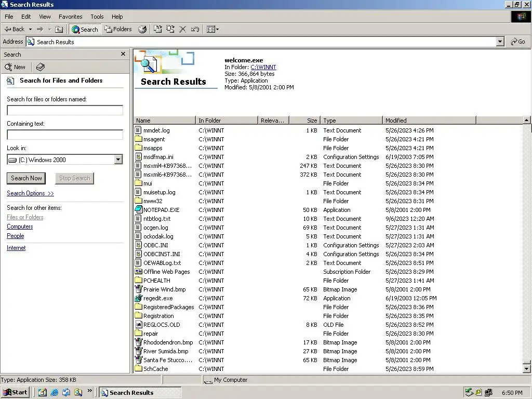532x399 pixels.
Task: Open the History toolbar icon
Action: point(142,29)
